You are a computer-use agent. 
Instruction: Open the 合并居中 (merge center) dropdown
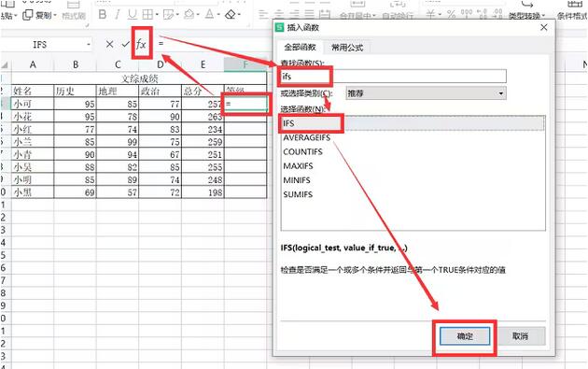(374, 16)
